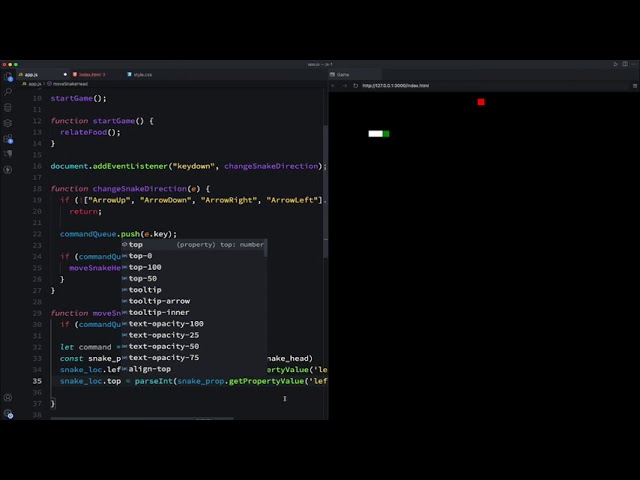This screenshot has height=480, width=640.
Task: Click 'relateFood();' on line 13
Action: 90,132
